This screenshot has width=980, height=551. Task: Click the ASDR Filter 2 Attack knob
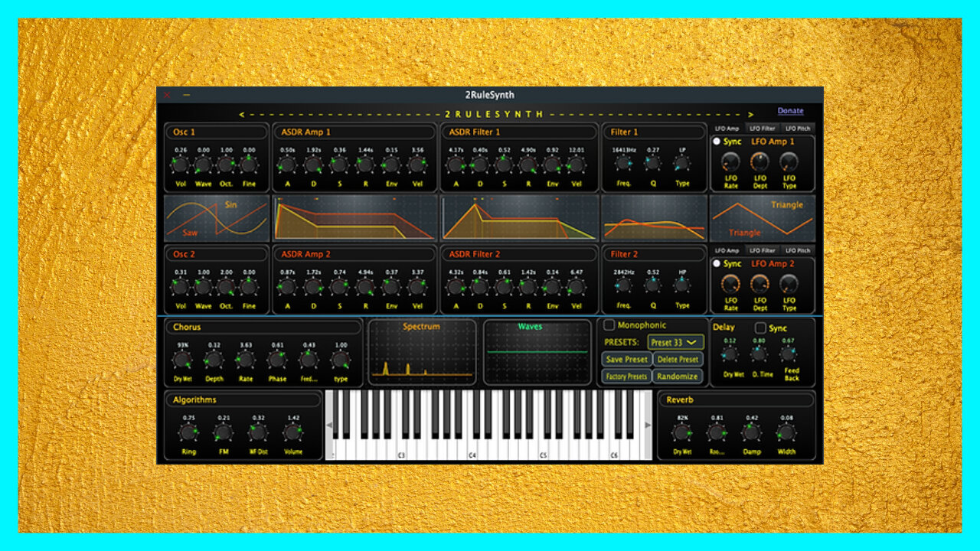pyautogui.click(x=456, y=287)
